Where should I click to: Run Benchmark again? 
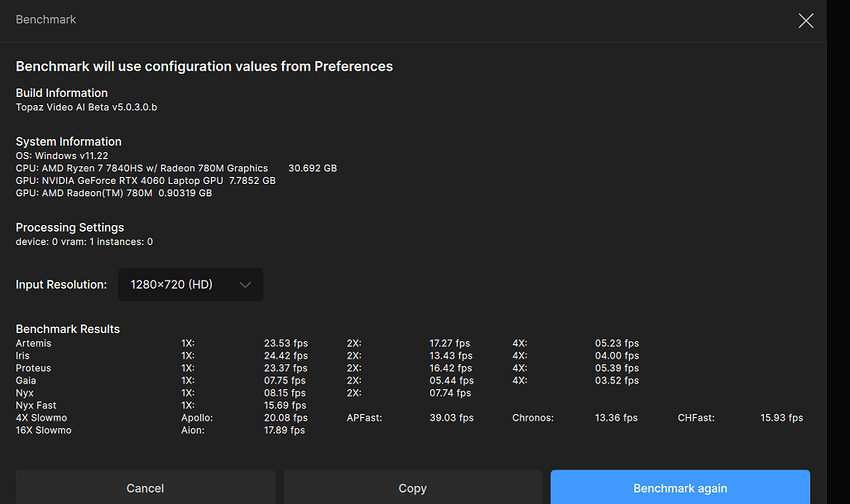point(680,488)
